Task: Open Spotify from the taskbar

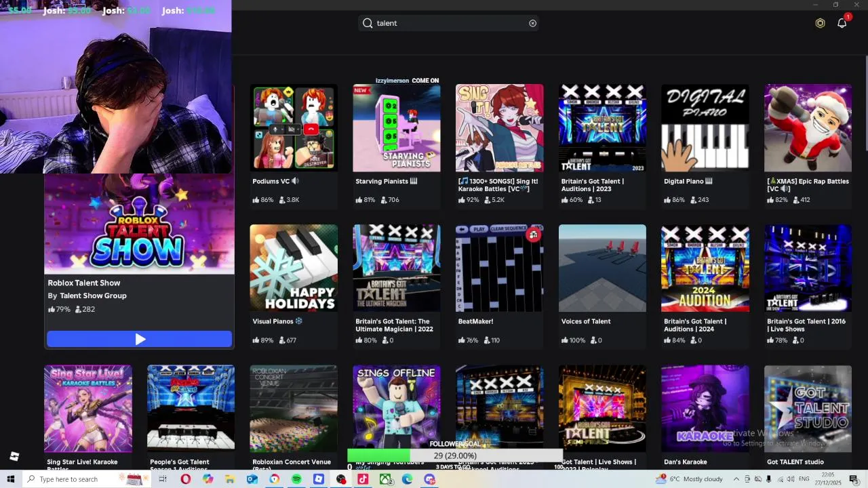Action: pos(296,479)
